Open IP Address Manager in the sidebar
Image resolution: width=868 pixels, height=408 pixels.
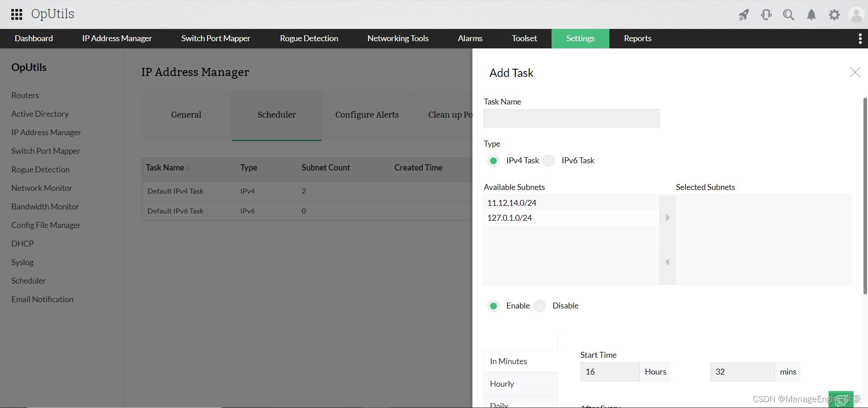pos(46,133)
